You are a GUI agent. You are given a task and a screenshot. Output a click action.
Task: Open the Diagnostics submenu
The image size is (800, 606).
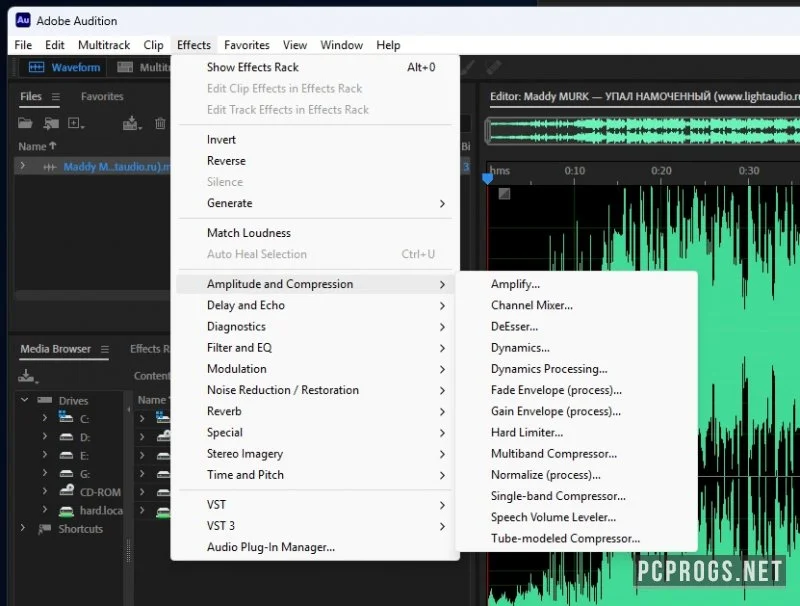click(x=315, y=327)
